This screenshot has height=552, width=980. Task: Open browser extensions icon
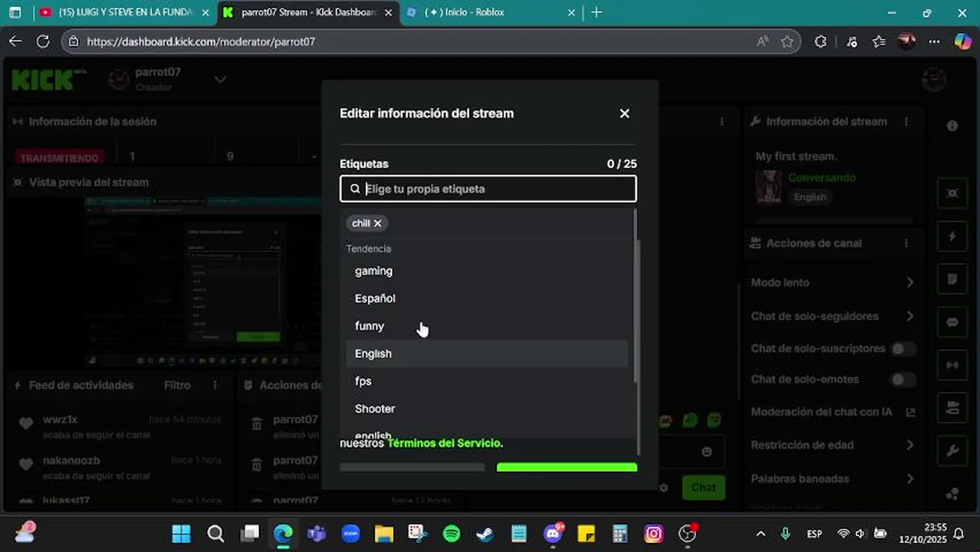[821, 41]
